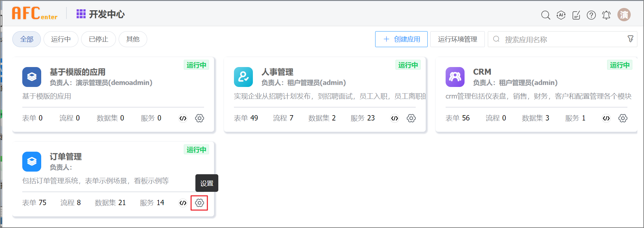Open the search icon in header
This screenshot has height=228, width=644.
click(x=545, y=15)
